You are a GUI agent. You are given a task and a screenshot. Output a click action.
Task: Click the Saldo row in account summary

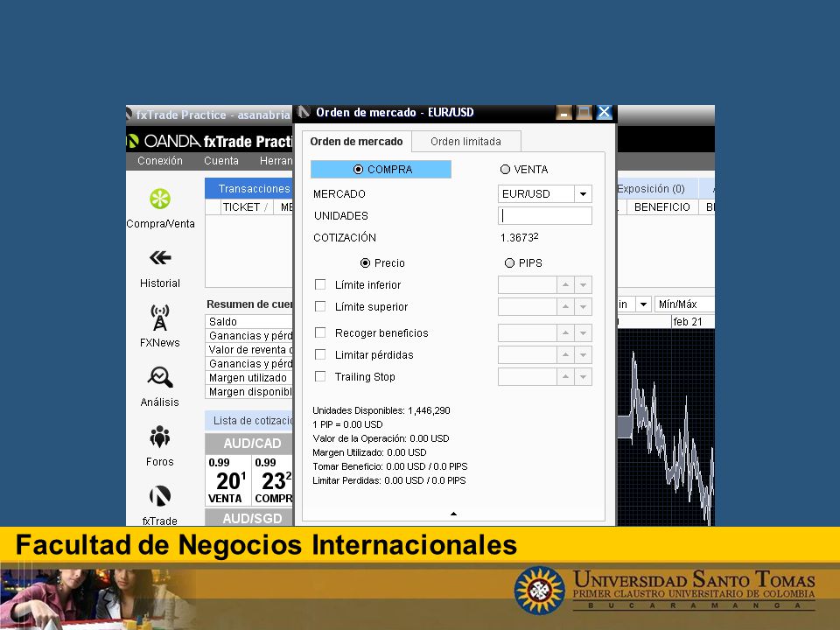coord(249,321)
